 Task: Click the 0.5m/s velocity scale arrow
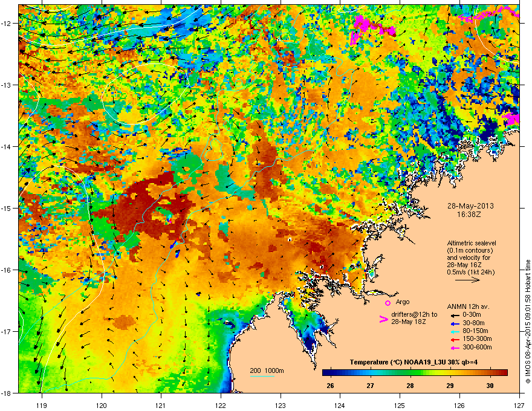[467, 280]
